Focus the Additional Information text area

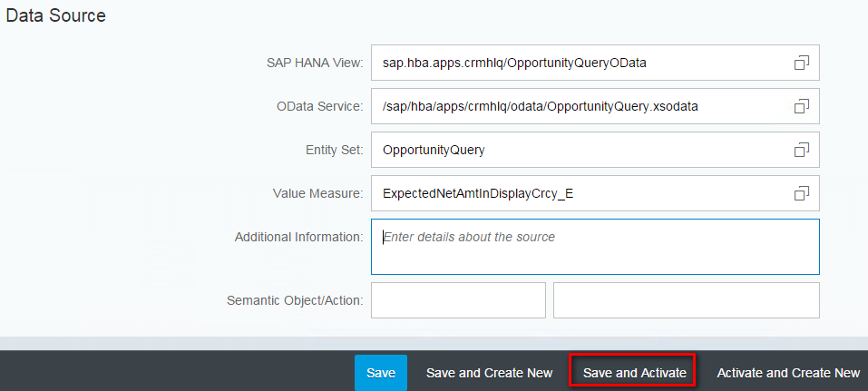click(x=595, y=247)
